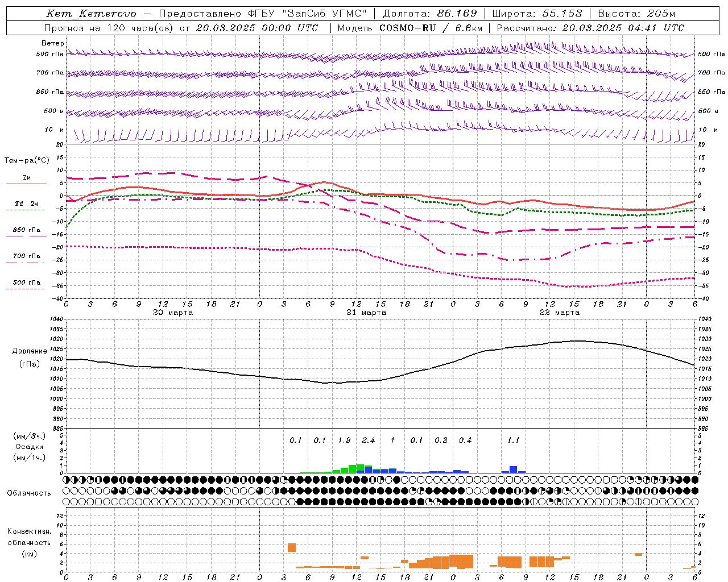Click the 'Конвективн.' label

(30, 531)
